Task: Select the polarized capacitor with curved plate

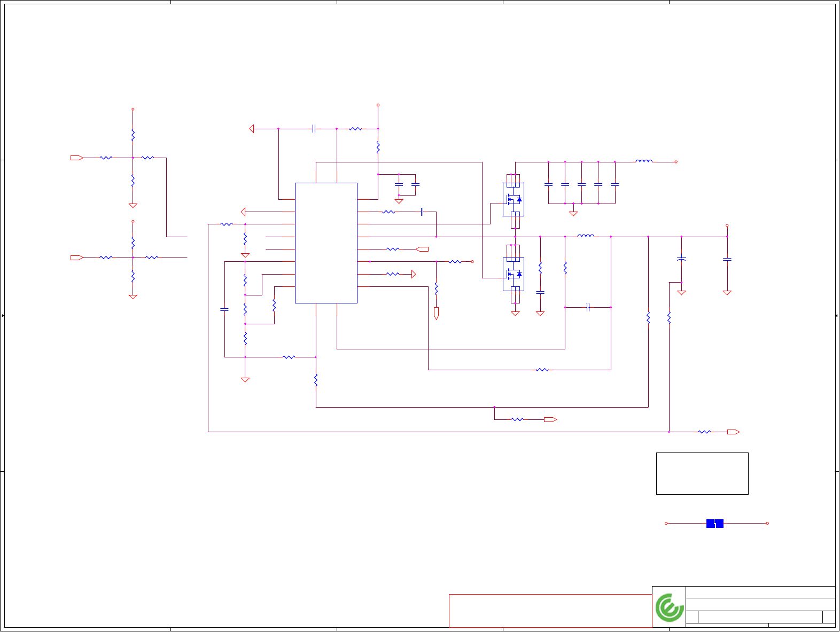Action: pyautogui.click(x=681, y=259)
